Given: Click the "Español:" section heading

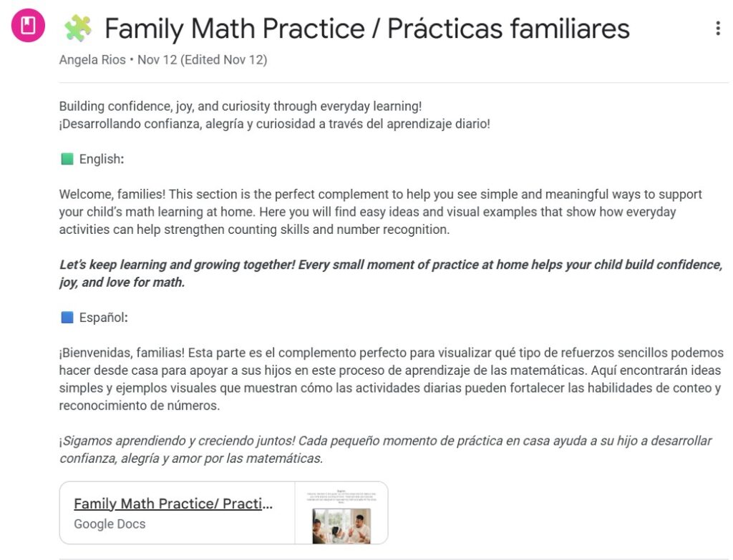Looking at the screenshot, I should coord(103,318).
